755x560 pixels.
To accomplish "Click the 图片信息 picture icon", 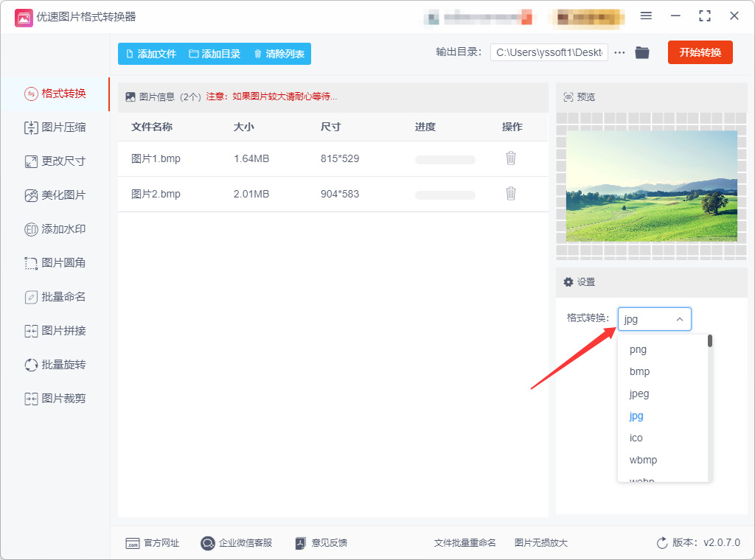I will coord(130,97).
